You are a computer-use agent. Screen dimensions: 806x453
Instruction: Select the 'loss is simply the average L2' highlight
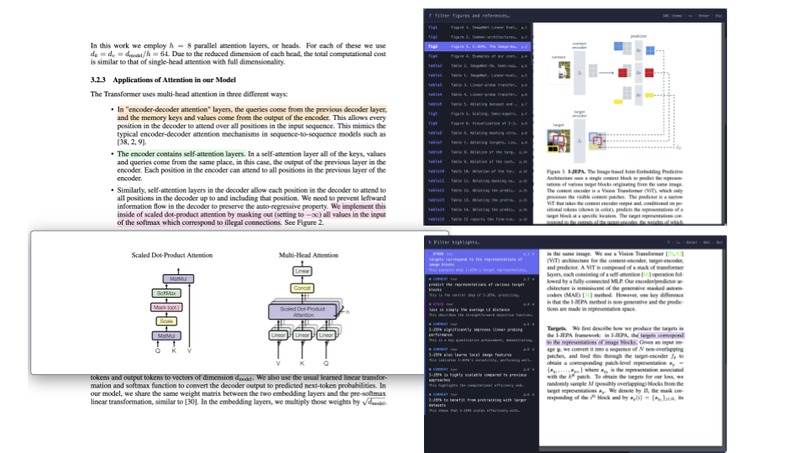click(482, 310)
